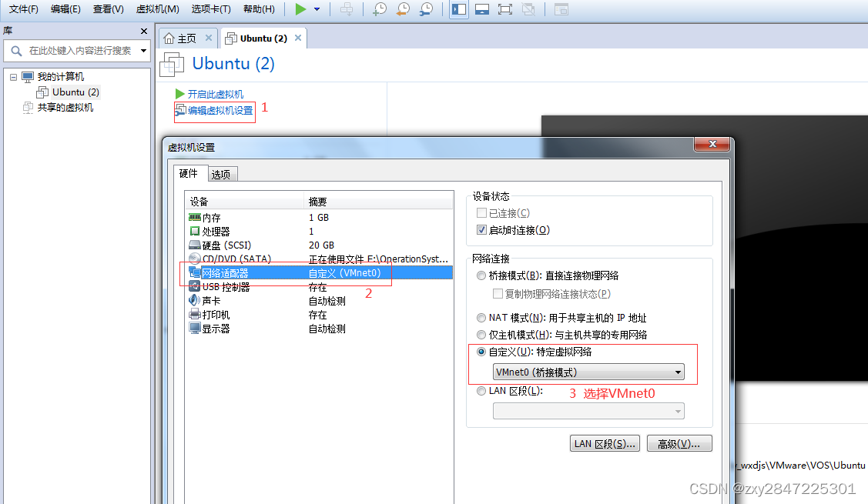This screenshot has width=868, height=504.
Task: Open the 编辑(E) menu
Action: tap(65, 9)
